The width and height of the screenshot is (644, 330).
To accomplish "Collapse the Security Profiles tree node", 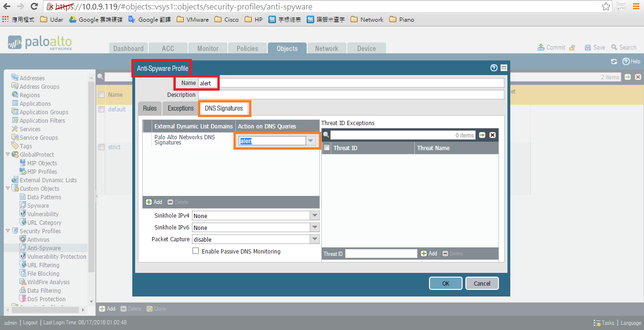I will 8,231.
